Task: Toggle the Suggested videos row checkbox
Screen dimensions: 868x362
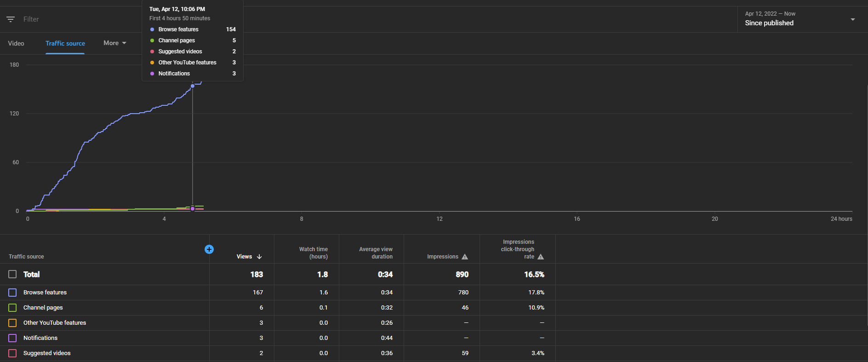Action: coord(12,353)
